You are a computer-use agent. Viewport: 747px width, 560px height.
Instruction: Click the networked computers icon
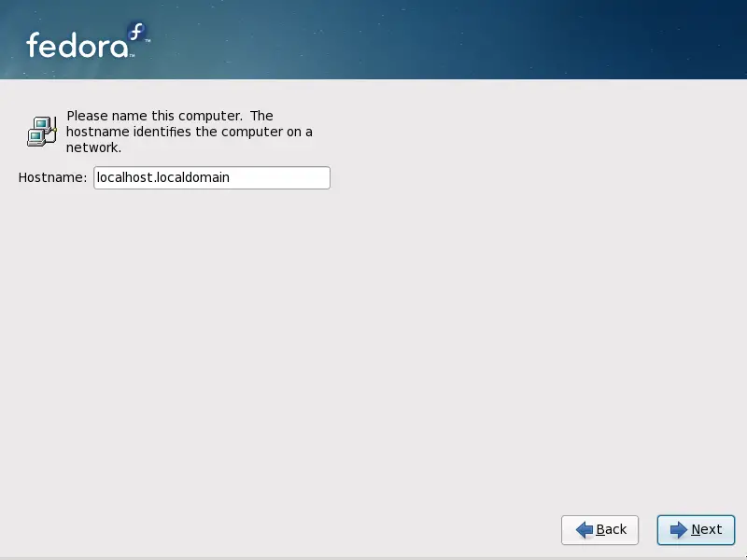41,132
